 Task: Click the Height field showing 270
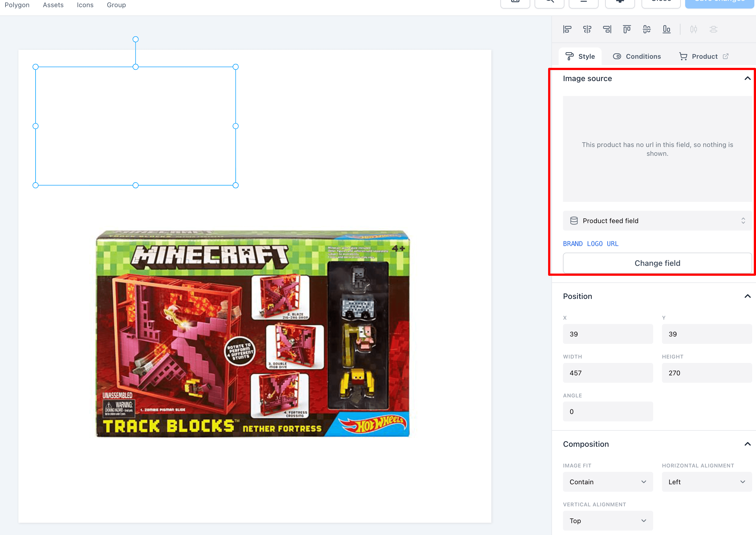707,373
